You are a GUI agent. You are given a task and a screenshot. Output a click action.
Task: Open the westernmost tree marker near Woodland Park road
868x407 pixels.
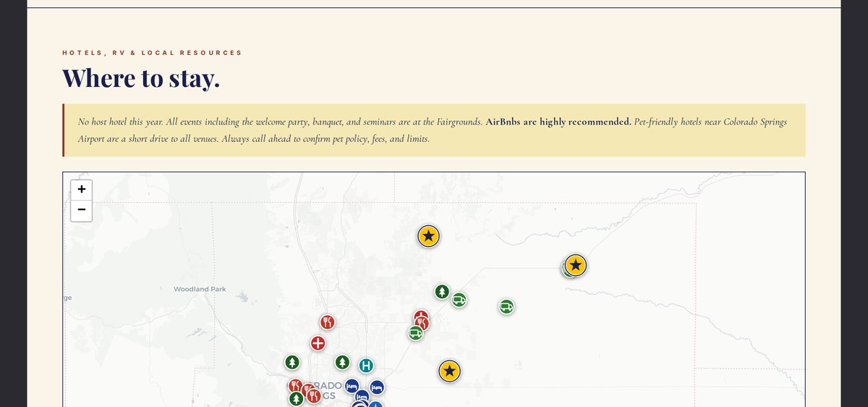pyautogui.click(x=292, y=362)
